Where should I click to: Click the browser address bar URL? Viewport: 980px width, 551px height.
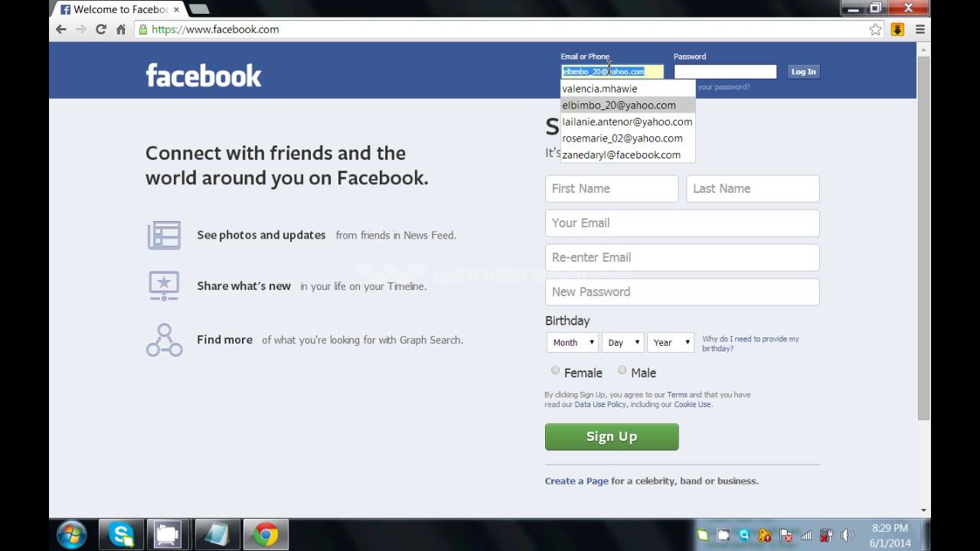[215, 29]
